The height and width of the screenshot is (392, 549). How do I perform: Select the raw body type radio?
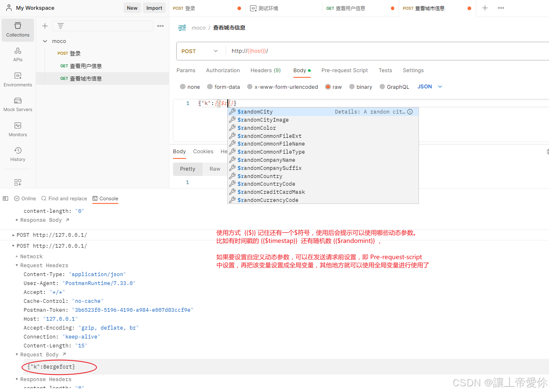[x=328, y=87]
